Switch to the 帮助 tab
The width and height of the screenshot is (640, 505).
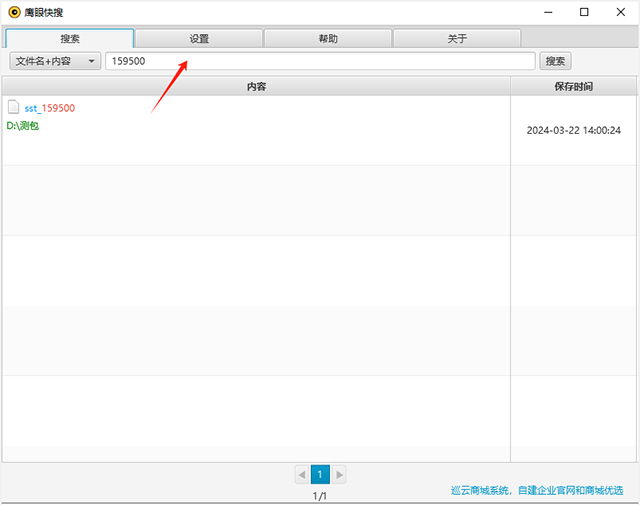[328, 39]
